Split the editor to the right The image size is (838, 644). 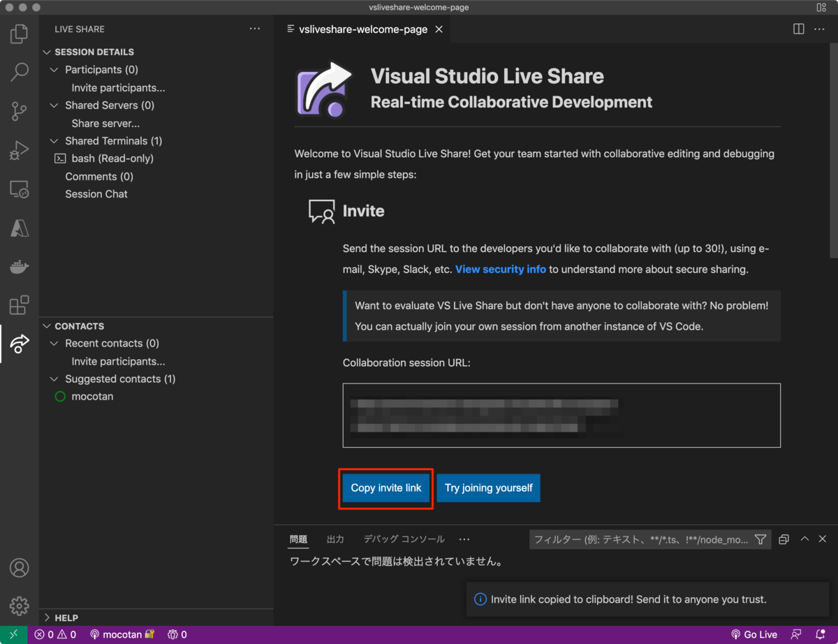coord(799,29)
